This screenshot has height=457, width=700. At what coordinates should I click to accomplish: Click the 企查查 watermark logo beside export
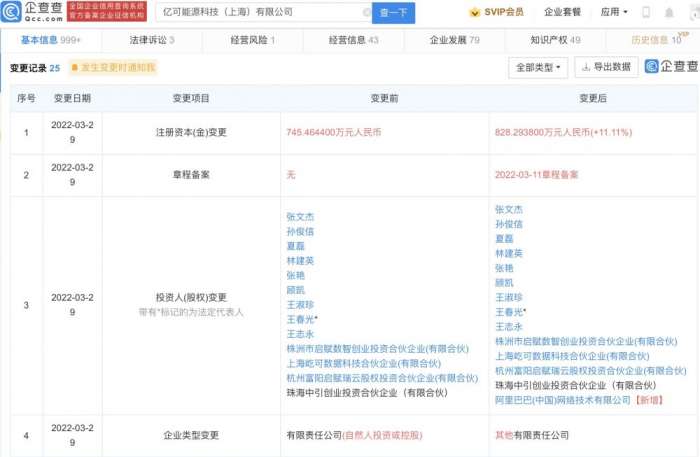671,67
